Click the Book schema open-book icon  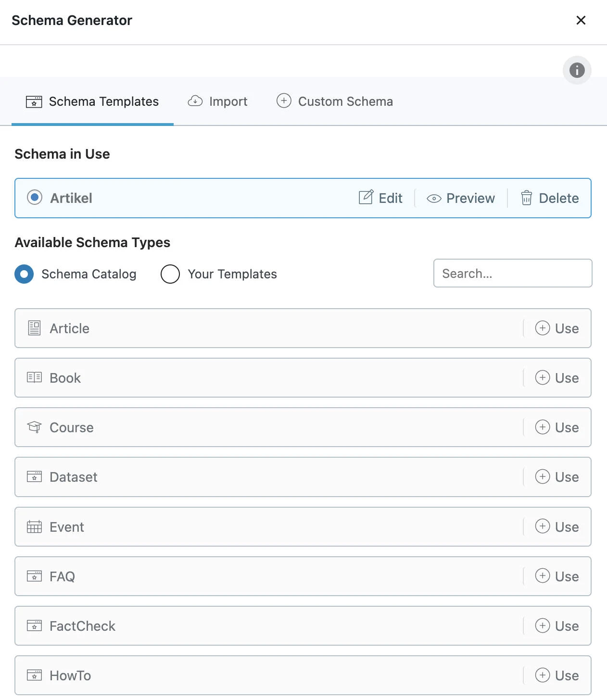pos(34,377)
